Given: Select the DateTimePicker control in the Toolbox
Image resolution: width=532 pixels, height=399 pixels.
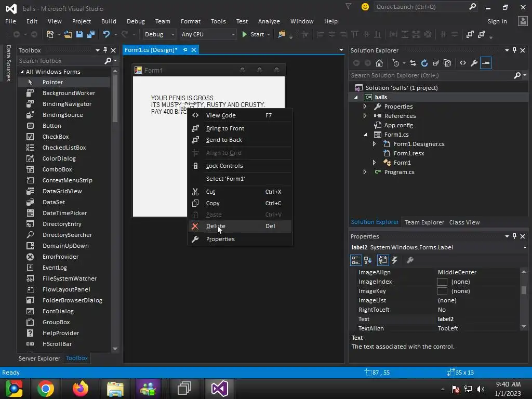Looking at the screenshot, I should (64, 213).
